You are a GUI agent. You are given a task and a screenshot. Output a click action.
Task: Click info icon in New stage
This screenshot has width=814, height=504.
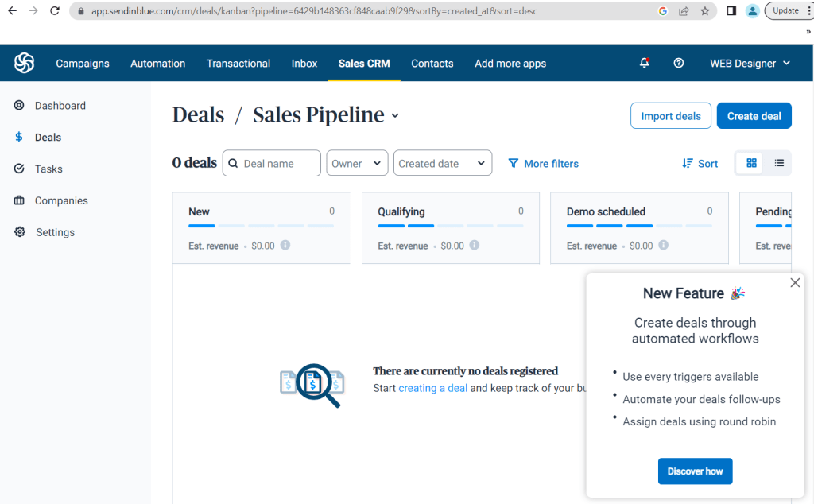click(x=285, y=246)
